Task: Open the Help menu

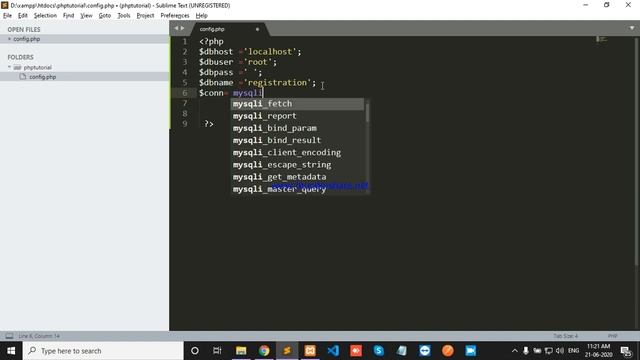Action: (x=202, y=16)
